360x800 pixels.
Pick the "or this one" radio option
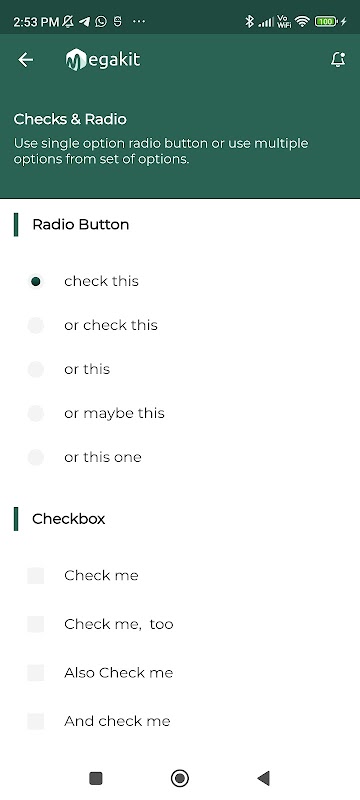pos(36,457)
